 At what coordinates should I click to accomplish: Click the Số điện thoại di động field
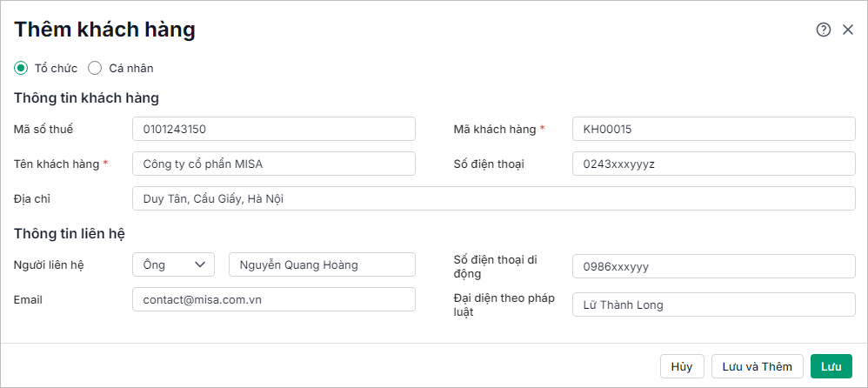click(x=713, y=266)
